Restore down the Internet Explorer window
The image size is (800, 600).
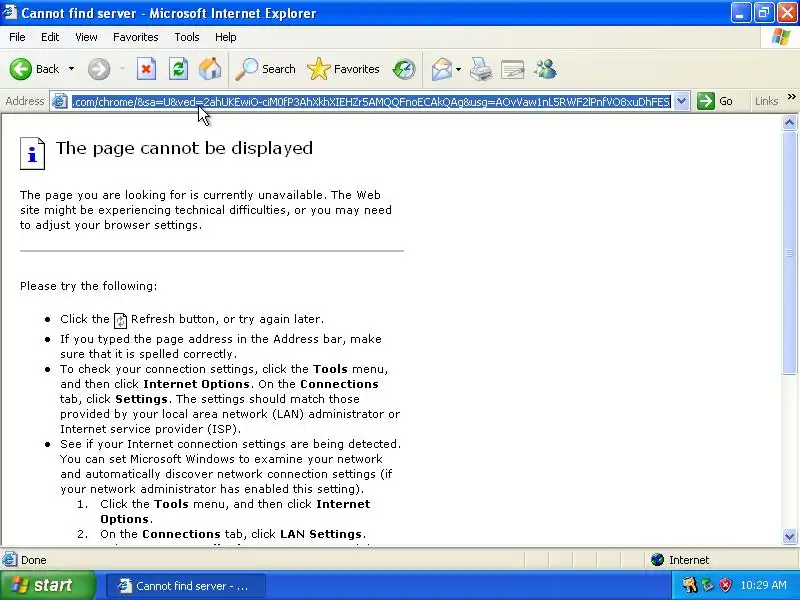tap(764, 13)
